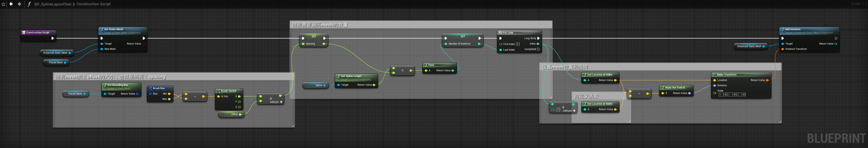Select Construction Script breadcrumb entry
The image size is (868, 148).
(x=93, y=4)
